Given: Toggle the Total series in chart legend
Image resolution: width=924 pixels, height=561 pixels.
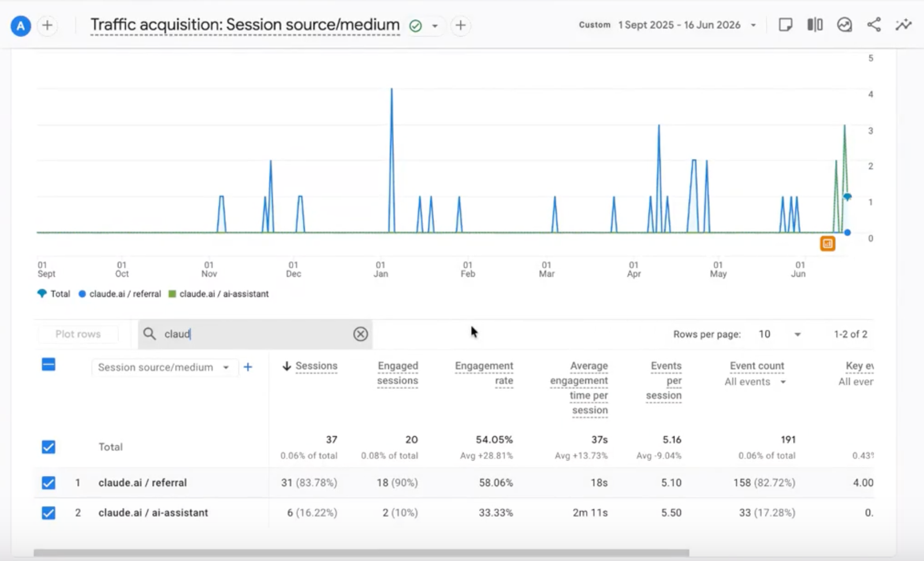Looking at the screenshot, I should [x=54, y=294].
